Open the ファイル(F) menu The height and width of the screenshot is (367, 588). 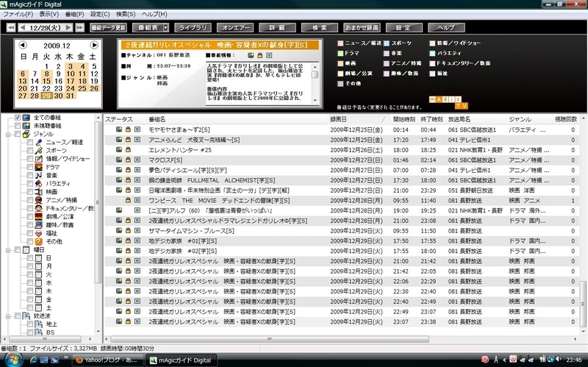pyautogui.click(x=18, y=14)
